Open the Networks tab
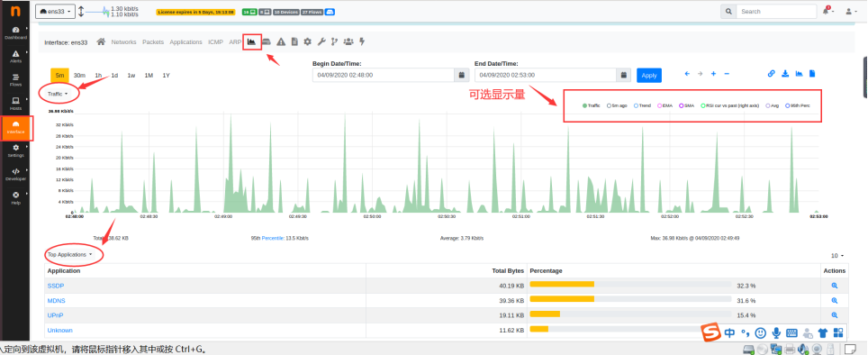Viewport: 868px width, 355px height. (123, 42)
